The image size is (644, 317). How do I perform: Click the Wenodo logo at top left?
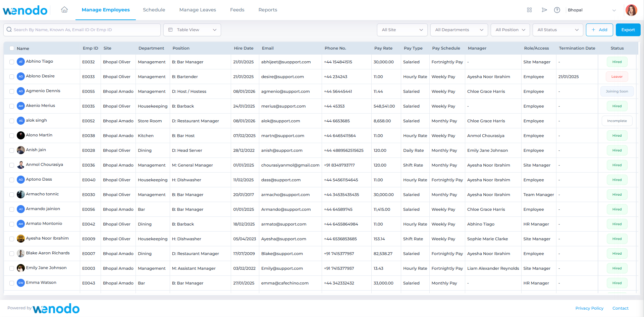pos(25,10)
